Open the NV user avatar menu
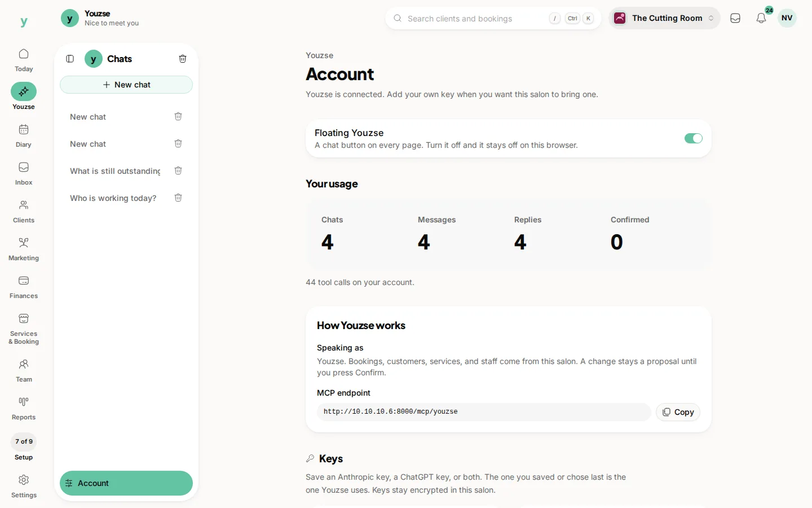Image resolution: width=812 pixels, height=508 pixels. click(x=787, y=18)
